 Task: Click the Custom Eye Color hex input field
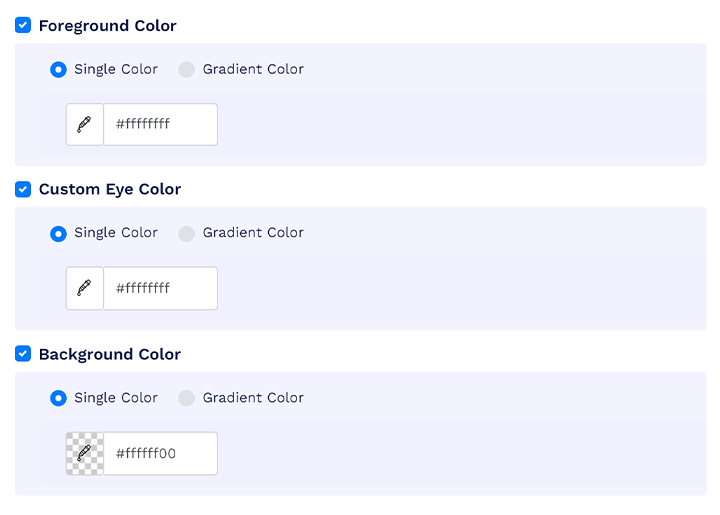[161, 288]
